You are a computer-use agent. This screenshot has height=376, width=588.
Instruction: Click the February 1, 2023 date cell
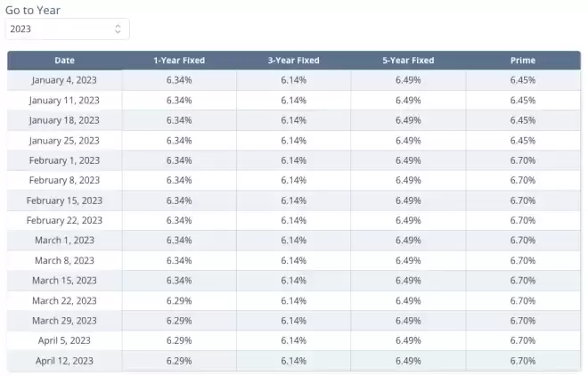pos(64,160)
